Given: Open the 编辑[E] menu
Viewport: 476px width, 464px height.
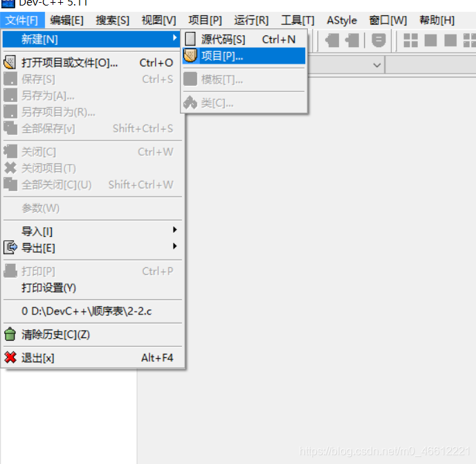Looking at the screenshot, I should coord(67,20).
